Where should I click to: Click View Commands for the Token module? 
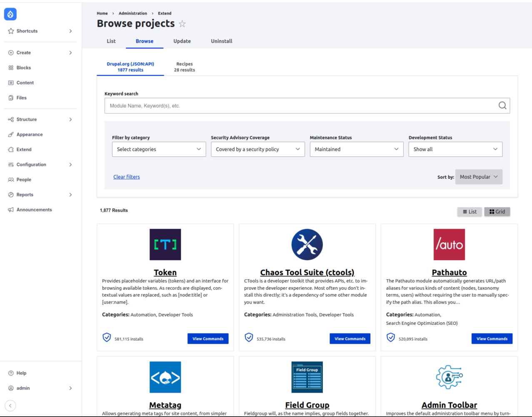(x=208, y=338)
